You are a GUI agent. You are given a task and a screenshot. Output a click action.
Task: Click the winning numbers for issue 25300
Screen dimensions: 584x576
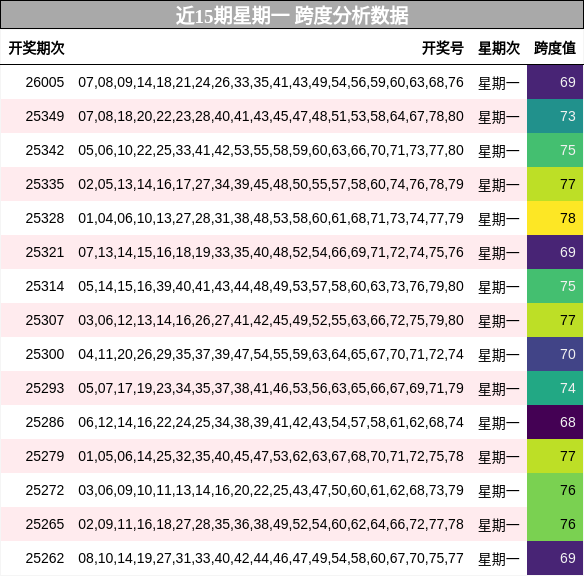click(271, 354)
